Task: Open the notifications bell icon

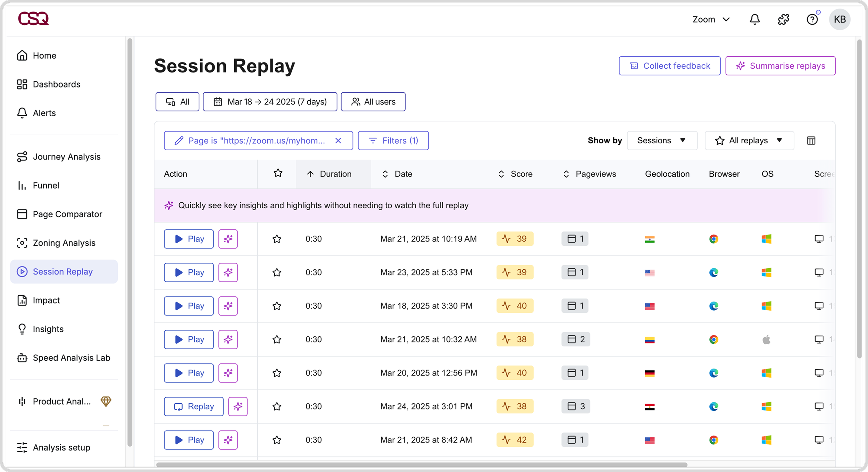Action: click(x=754, y=19)
